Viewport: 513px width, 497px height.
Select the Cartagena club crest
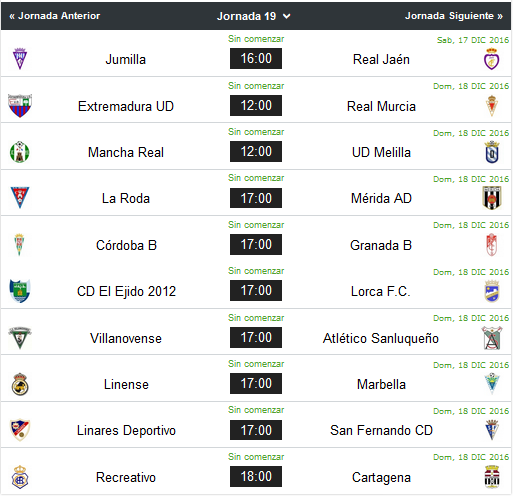[492, 477]
